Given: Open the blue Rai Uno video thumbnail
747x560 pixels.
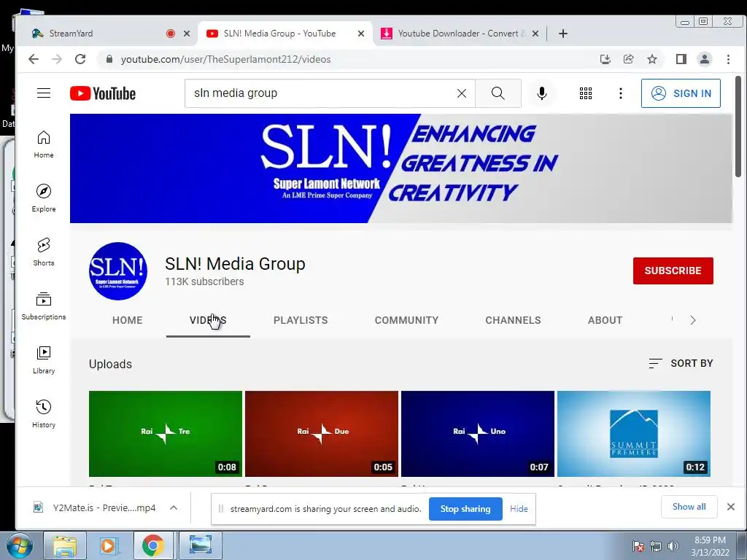Looking at the screenshot, I should tap(477, 433).
